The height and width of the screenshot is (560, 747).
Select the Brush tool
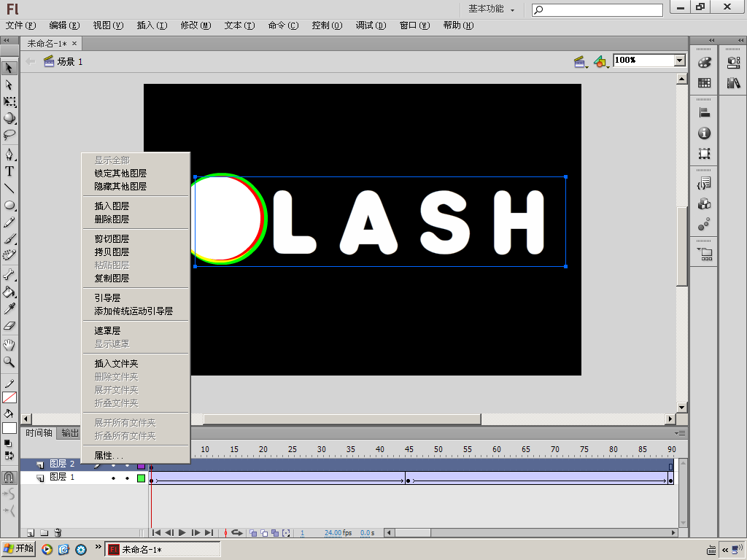(x=9, y=239)
